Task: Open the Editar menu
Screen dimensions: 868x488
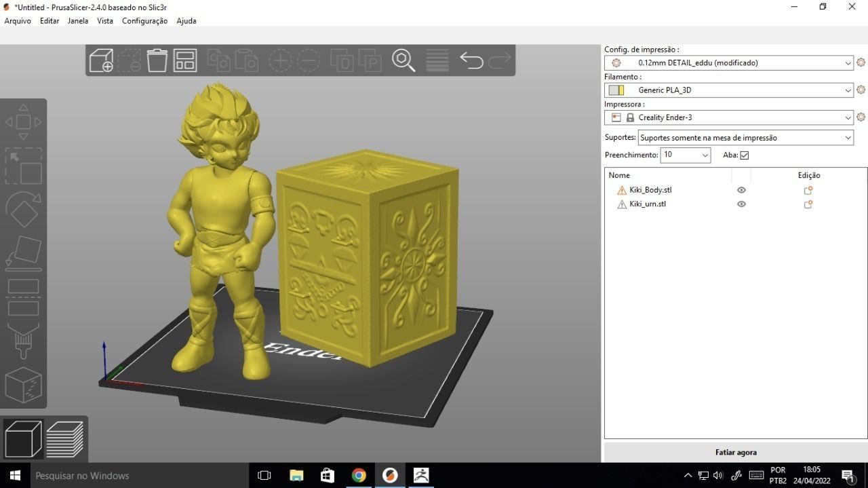Action: pyautogui.click(x=50, y=20)
